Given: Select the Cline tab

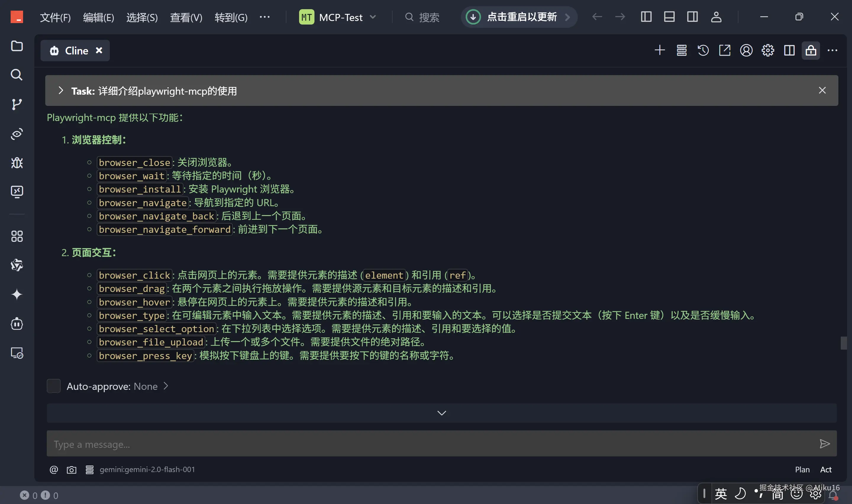Looking at the screenshot, I should [75, 50].
